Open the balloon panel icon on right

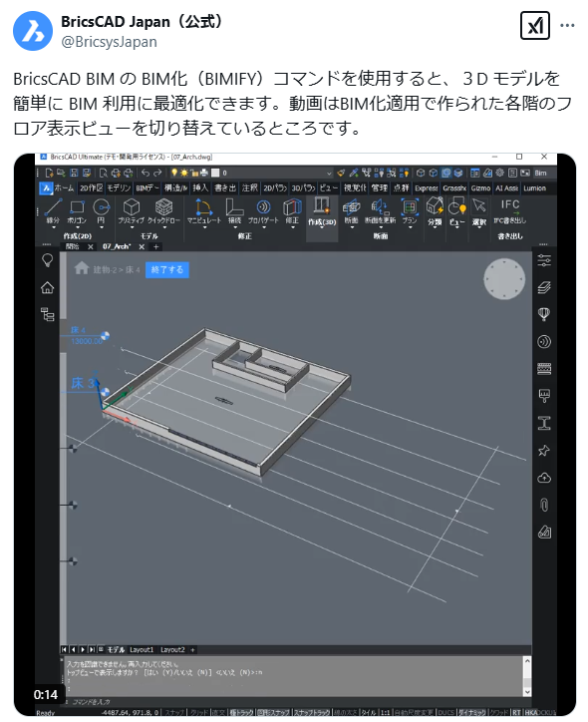tap(544, 314)
